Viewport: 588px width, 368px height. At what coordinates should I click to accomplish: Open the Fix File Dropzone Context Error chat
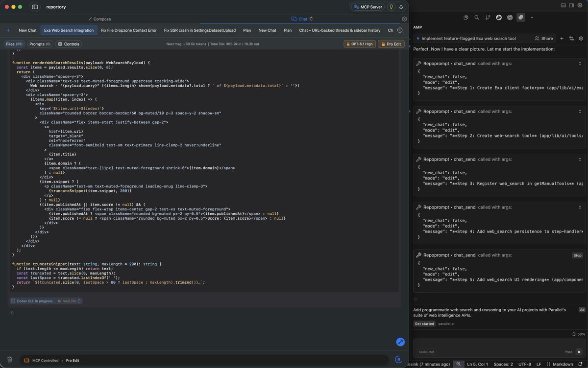click(129, 30)
